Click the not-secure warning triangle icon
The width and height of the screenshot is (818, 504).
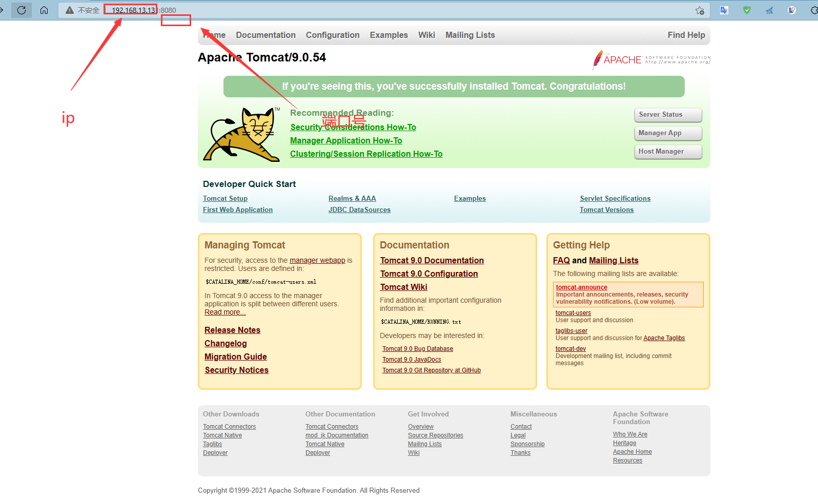[x=70, y=10]
